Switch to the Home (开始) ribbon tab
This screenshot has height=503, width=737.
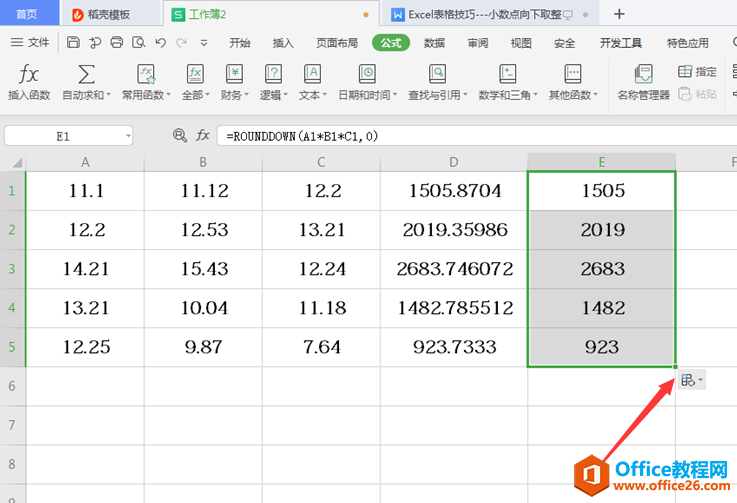coord(240,43)
